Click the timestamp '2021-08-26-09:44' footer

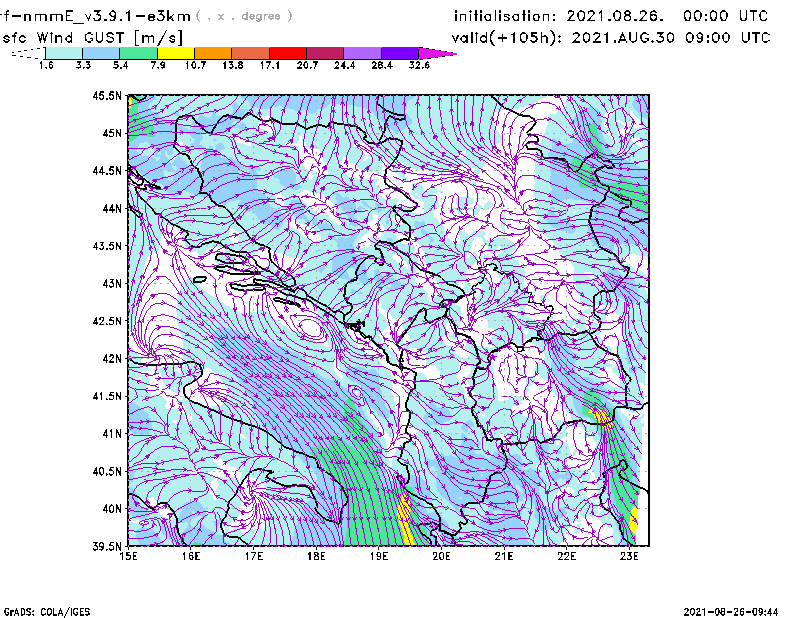click(x=731, y=612)
